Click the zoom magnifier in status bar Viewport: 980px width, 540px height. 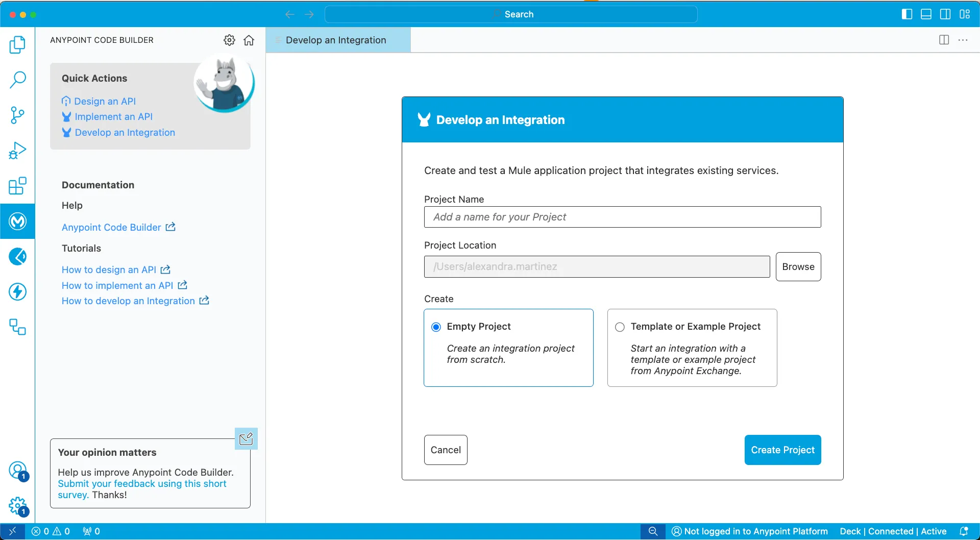pyautogui.click(x=653, y=531)
